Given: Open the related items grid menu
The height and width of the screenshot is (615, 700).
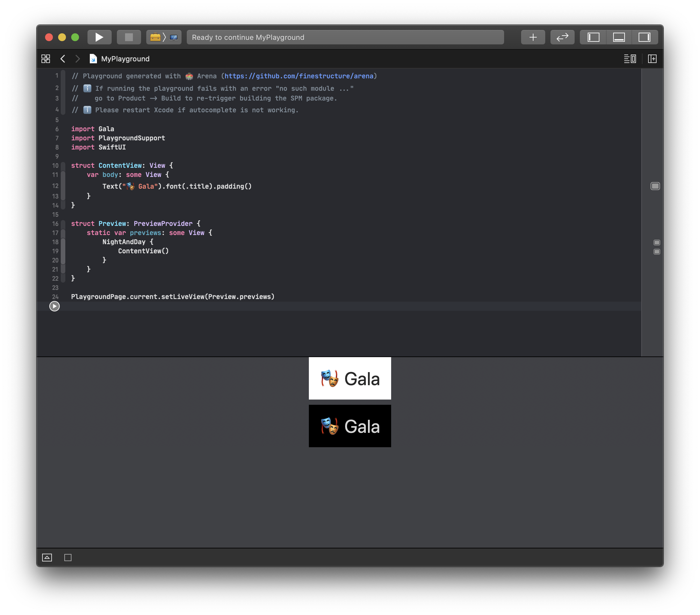Looking at the screenshot, I should tap(46, 58).
